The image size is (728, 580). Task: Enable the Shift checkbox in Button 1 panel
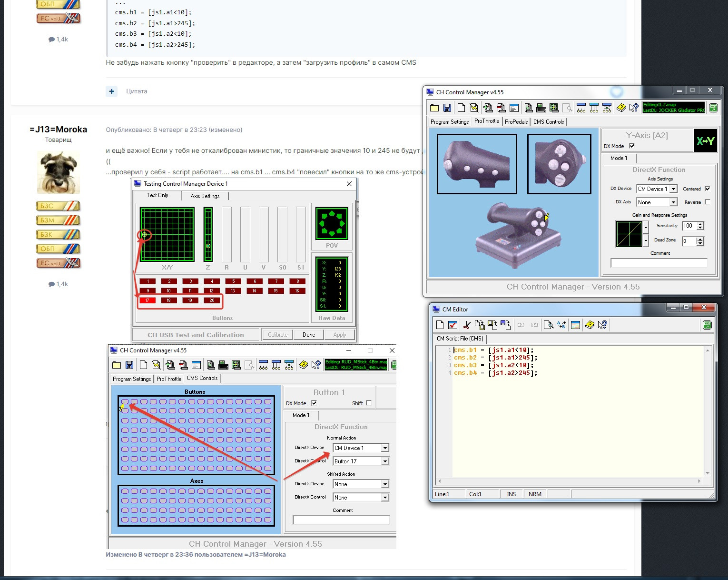click(369, 403)
